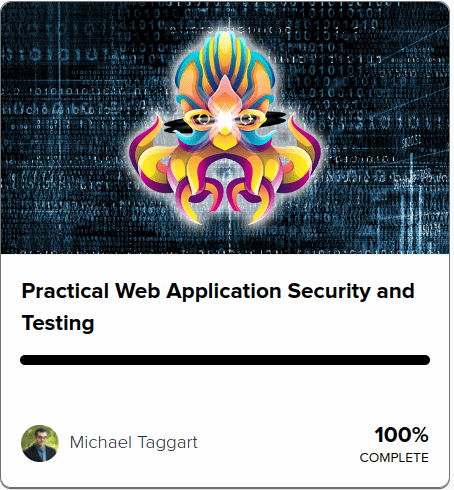Click blank card area below progress bar
This screenshot has height=490, width=454.
(x=225, y=393)
